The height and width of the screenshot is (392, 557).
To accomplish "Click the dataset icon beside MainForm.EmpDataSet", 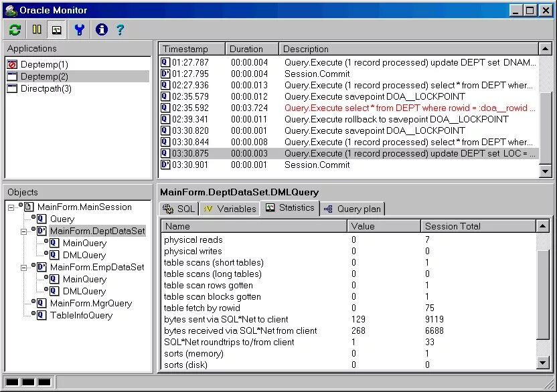I will coord(42,267).
